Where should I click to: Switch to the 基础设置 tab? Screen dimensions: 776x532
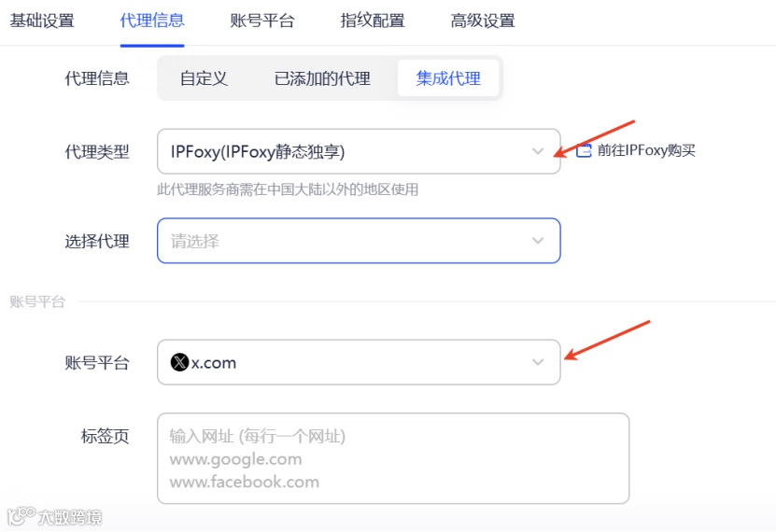(42, 21)
